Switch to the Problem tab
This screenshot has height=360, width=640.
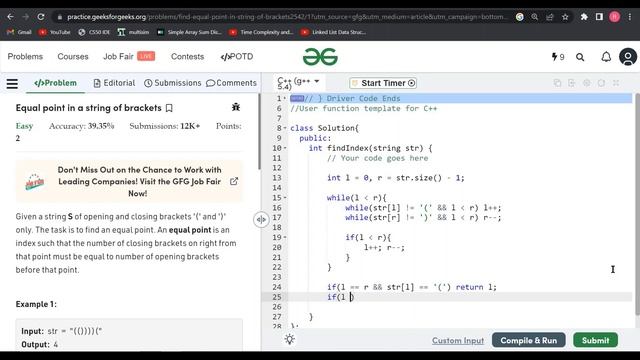(56, 83)
